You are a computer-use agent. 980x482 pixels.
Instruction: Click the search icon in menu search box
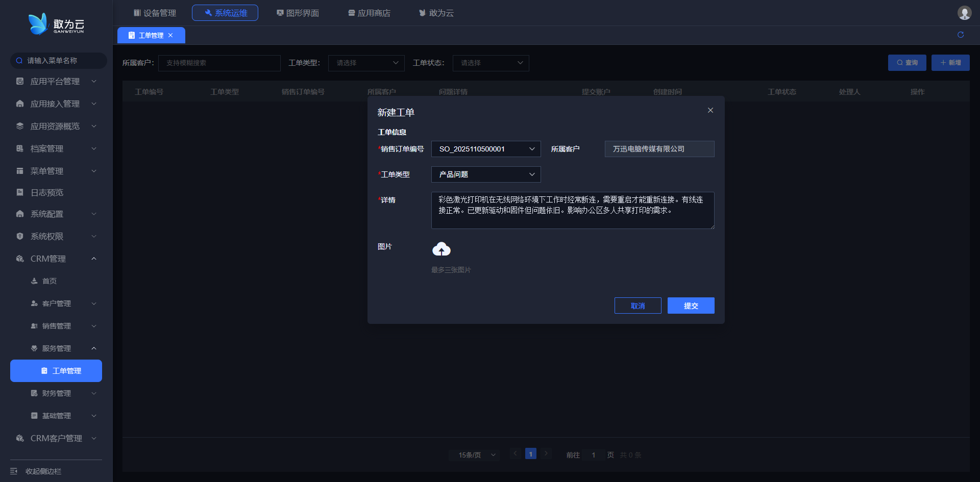pos(19,61)
